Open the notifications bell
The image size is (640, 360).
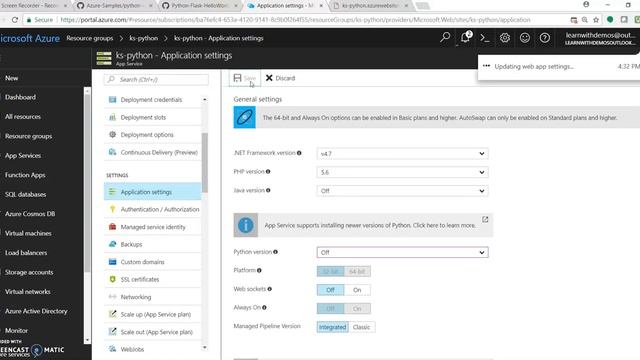tap(465, 38)
